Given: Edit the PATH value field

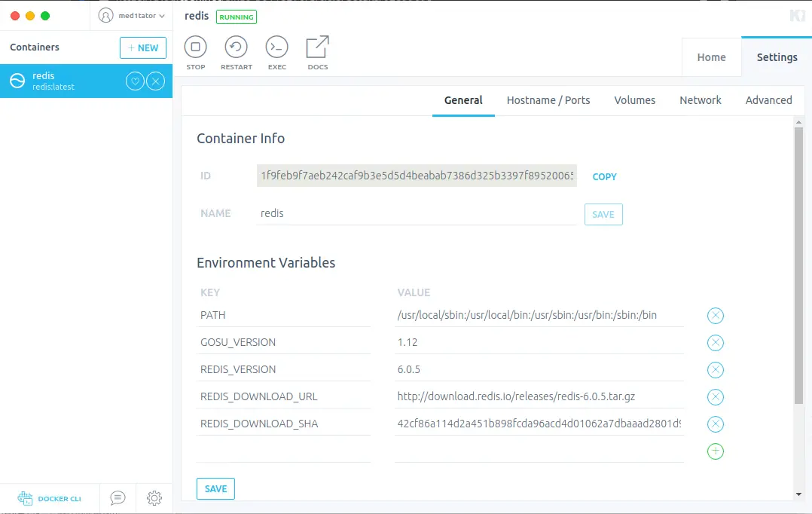Looking at the screenshot, I should (539, 315).
